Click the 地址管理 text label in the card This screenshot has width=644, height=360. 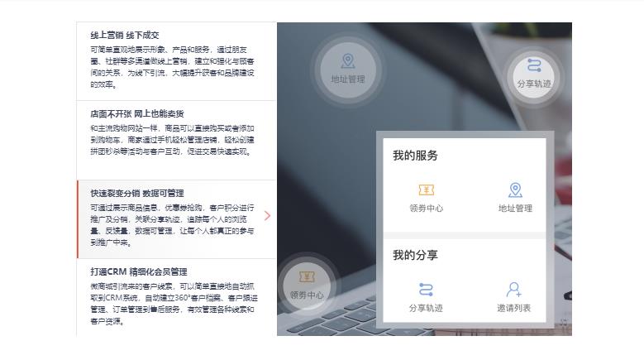(515, 209)
